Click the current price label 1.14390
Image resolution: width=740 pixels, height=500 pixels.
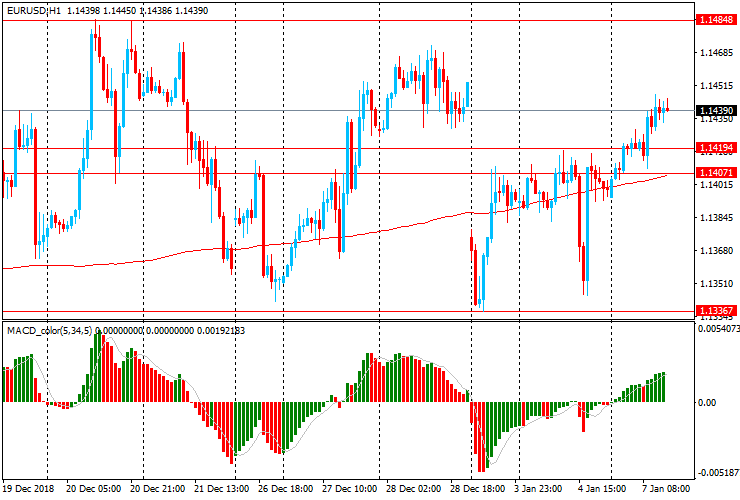[718, 110]
